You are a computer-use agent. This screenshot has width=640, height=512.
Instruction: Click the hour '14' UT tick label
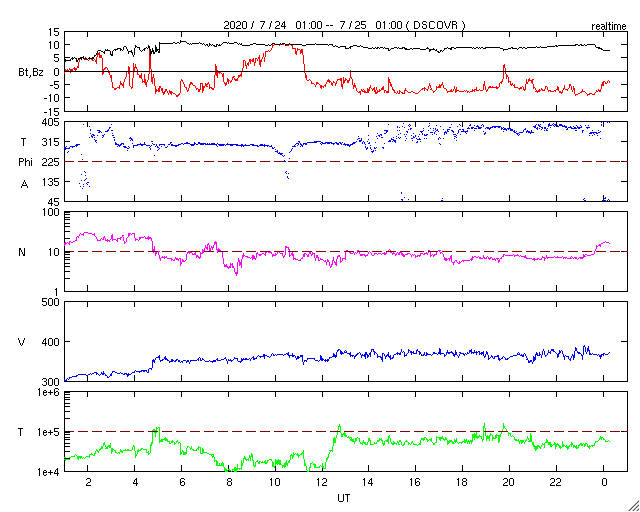[x=369, y=483]
